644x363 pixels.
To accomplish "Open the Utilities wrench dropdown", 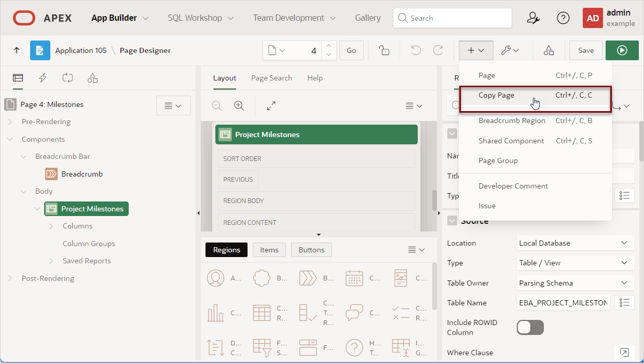I will tap(510, 50).
